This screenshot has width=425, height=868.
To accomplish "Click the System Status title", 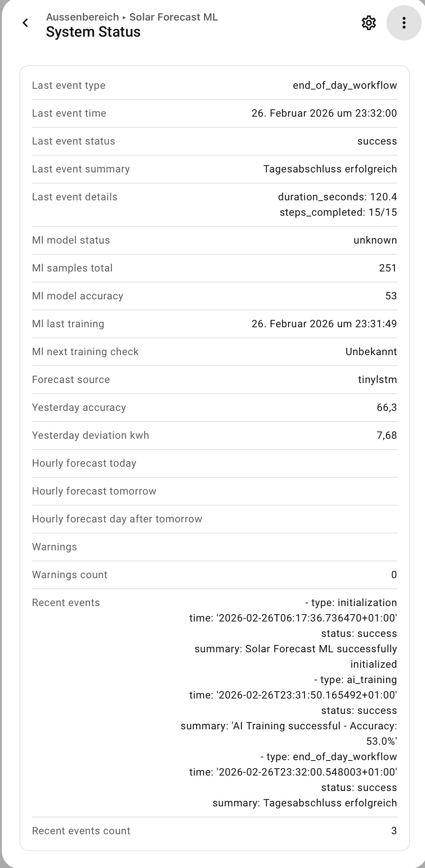I will coord(93,32).
